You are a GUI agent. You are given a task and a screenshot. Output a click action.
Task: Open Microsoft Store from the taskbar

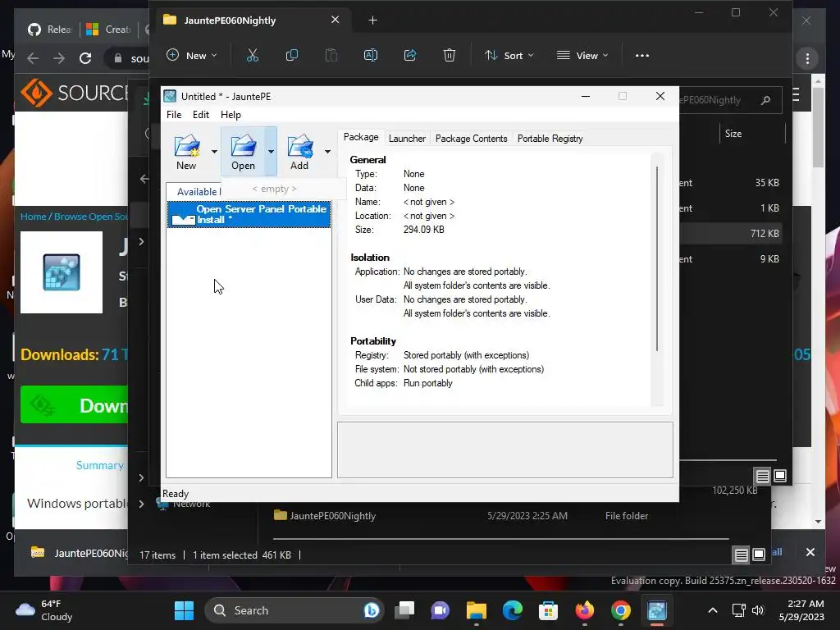pyautogui.click(x=548, y=610)
